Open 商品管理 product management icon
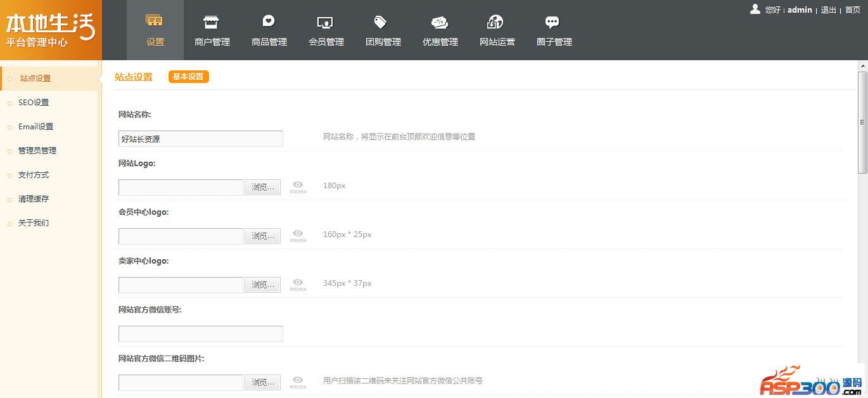Viewport: 868px width, 398px height. pos(269,22)
